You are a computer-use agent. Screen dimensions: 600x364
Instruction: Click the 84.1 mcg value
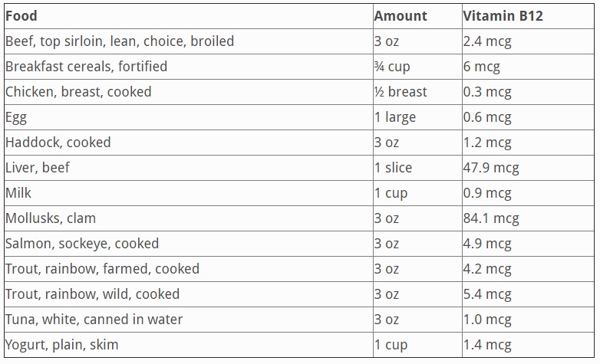tap(491, 218)
